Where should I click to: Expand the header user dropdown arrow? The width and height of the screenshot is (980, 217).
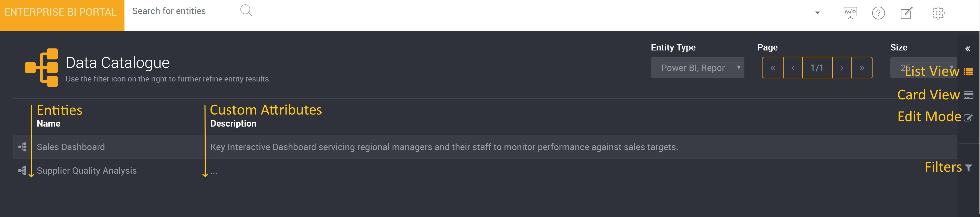click(818, 13)
